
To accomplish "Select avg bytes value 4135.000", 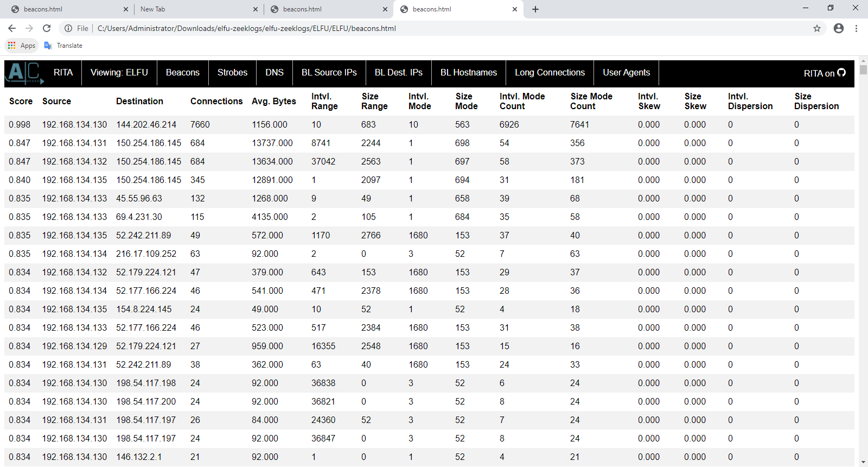I will [270, 217].
